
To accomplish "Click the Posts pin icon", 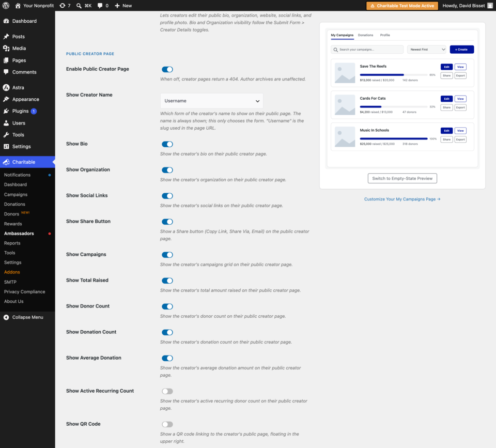I will coord(6,36).
